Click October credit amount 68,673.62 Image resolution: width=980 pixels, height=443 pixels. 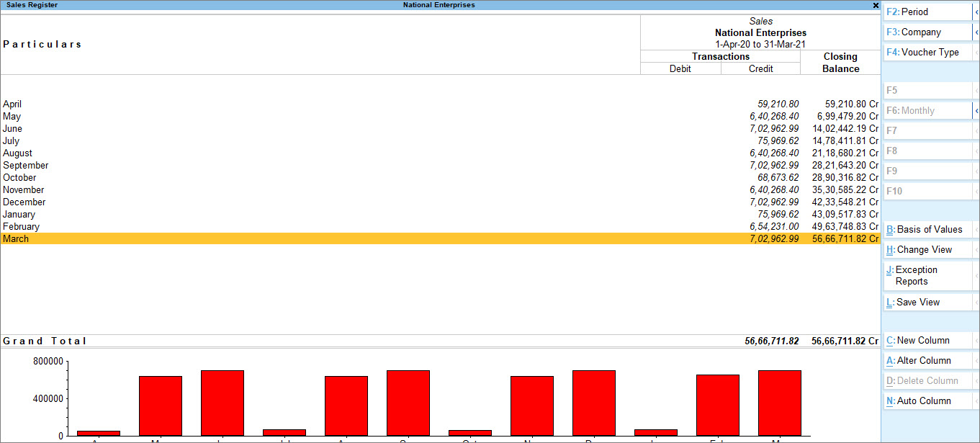(x=778, y=178)
